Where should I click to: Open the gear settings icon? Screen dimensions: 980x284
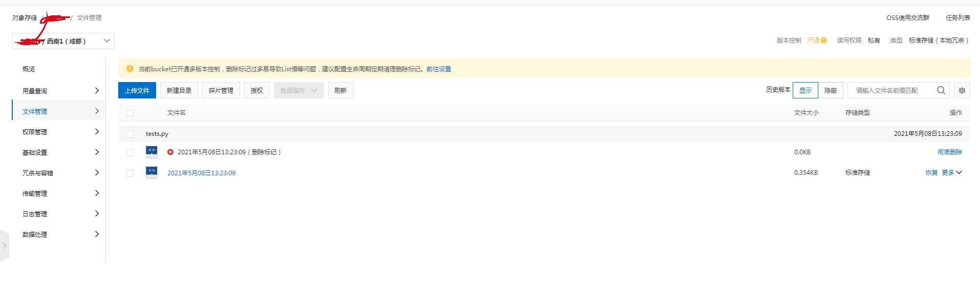962,90
